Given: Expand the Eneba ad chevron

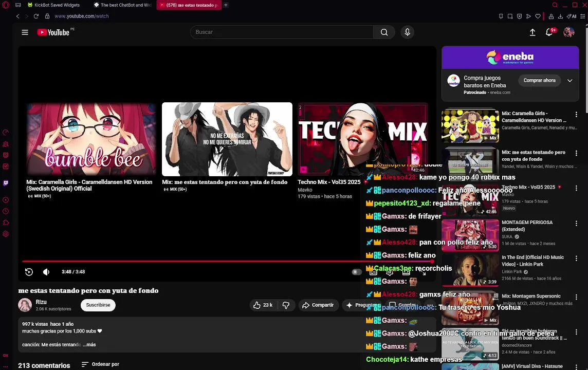Looking at the screenshot, I should [569, 81].
